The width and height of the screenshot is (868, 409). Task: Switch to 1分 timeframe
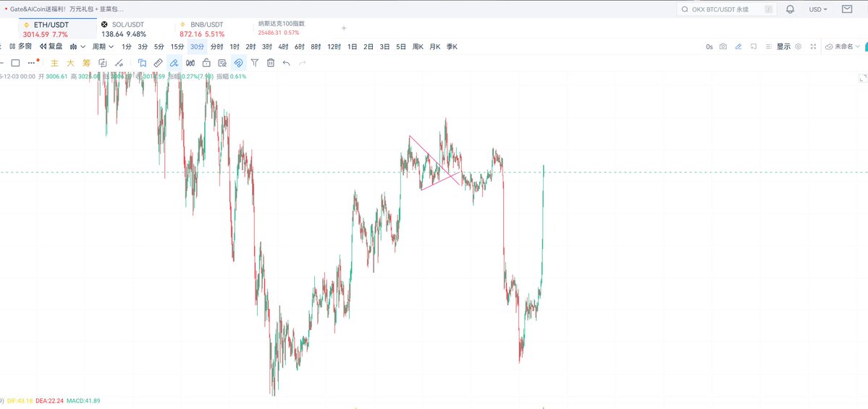click(x=127, y=46)
